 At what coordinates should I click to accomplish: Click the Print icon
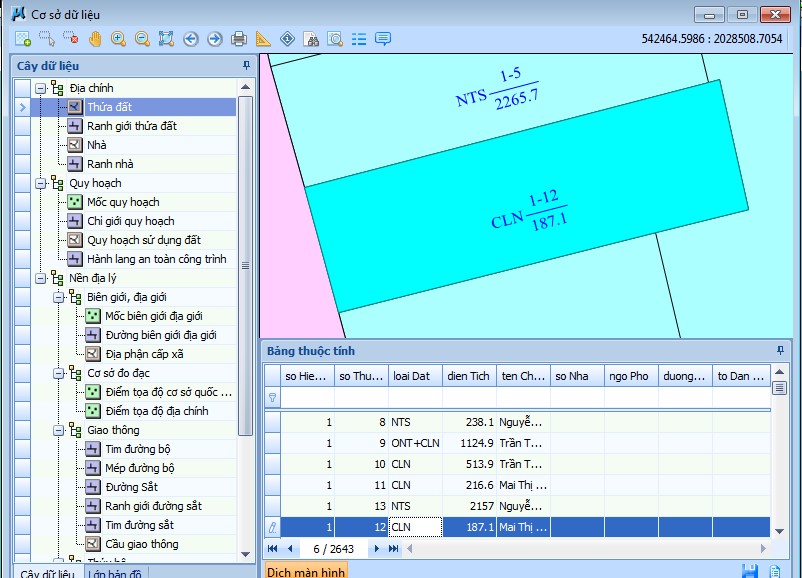239,39
